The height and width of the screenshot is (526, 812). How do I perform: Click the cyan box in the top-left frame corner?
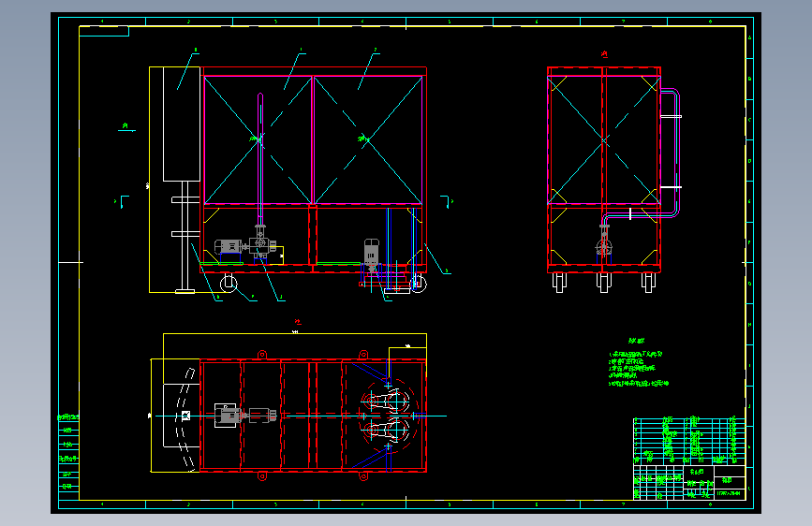[104, 31]
